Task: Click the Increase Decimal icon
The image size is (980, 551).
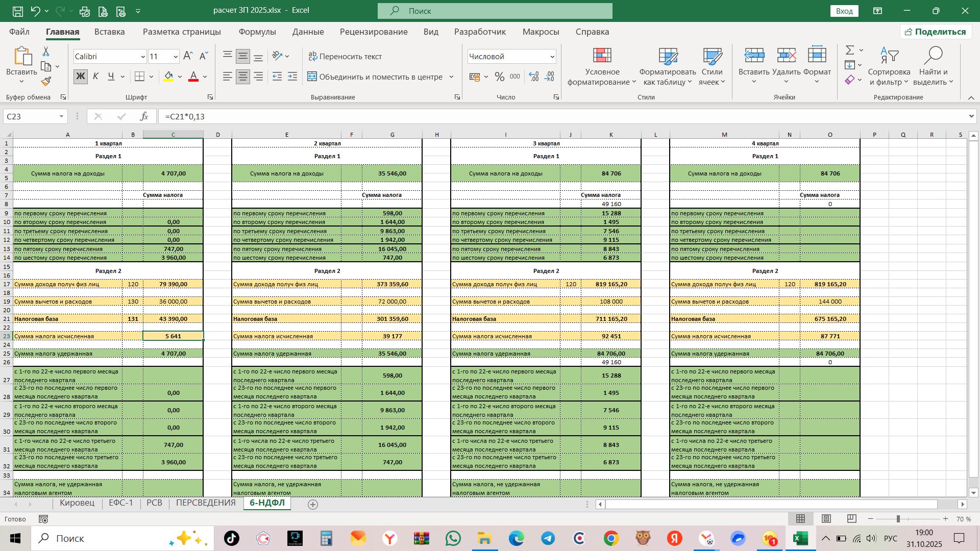Action: (x=533, y=77)
